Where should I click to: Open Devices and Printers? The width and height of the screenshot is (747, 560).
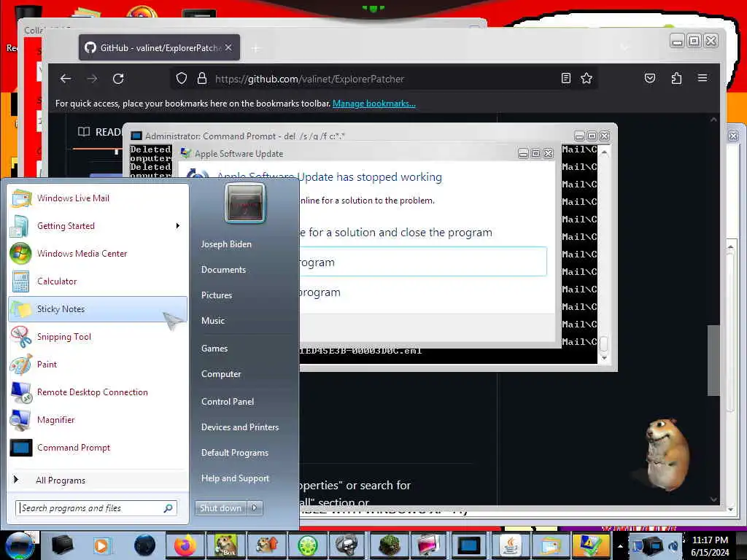point(240,427)
